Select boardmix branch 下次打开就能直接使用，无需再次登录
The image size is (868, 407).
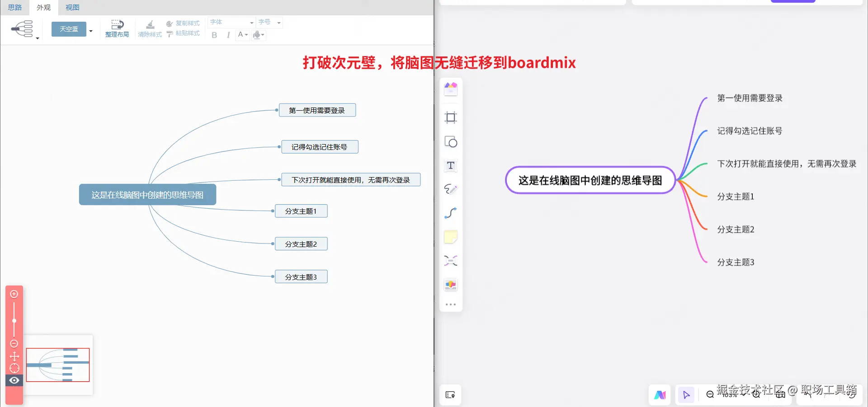[x=787, y=164]
